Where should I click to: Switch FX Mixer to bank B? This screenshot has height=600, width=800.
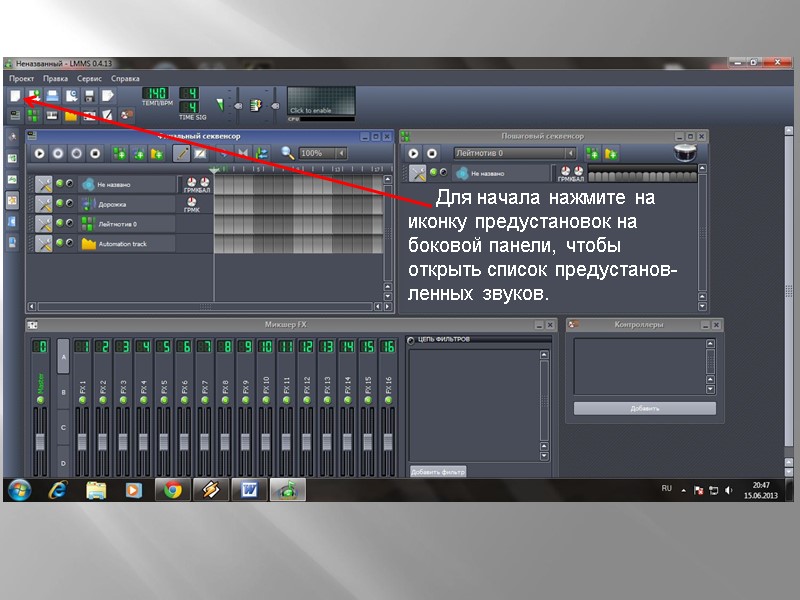[63, 392]
